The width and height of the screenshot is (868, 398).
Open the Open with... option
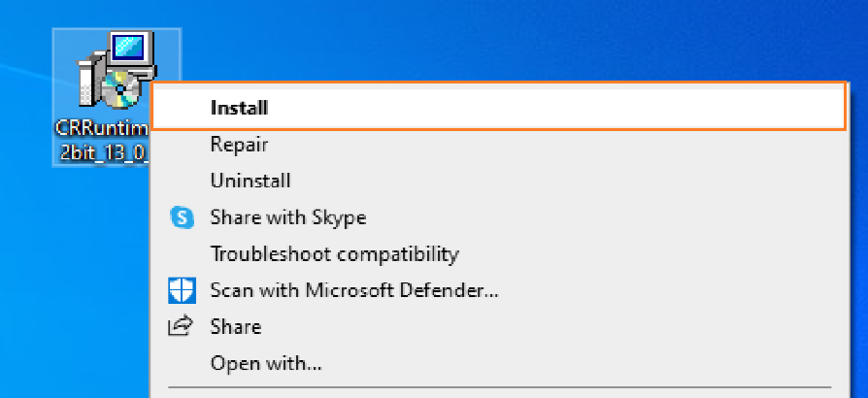[x=266, y=364]
